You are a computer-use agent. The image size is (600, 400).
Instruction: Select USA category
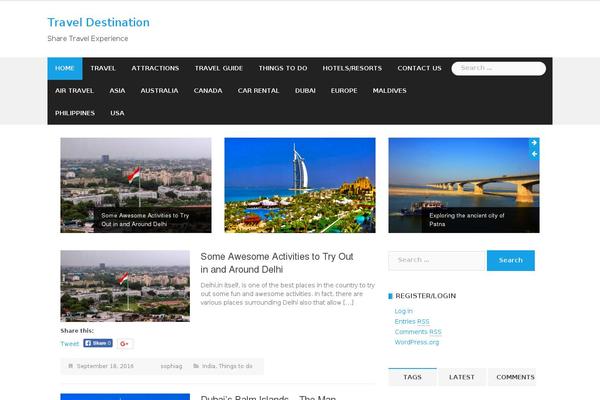117,113
